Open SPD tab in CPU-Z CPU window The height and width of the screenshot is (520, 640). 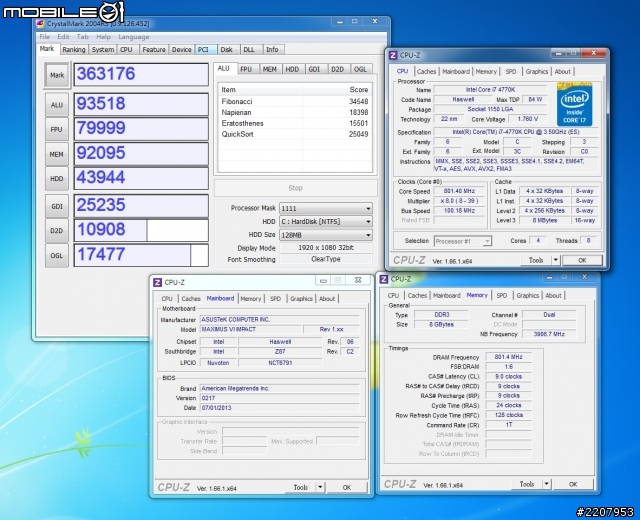pyautogui.click(x=511, y=71)
